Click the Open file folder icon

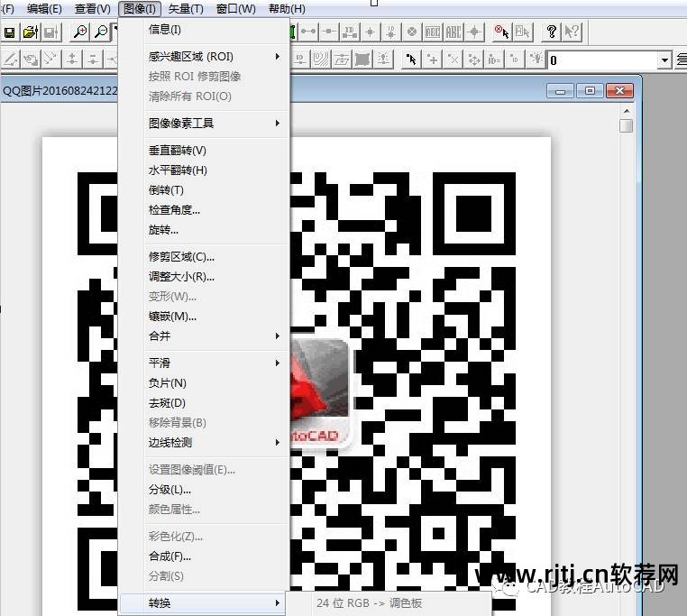tap(31, 32)
